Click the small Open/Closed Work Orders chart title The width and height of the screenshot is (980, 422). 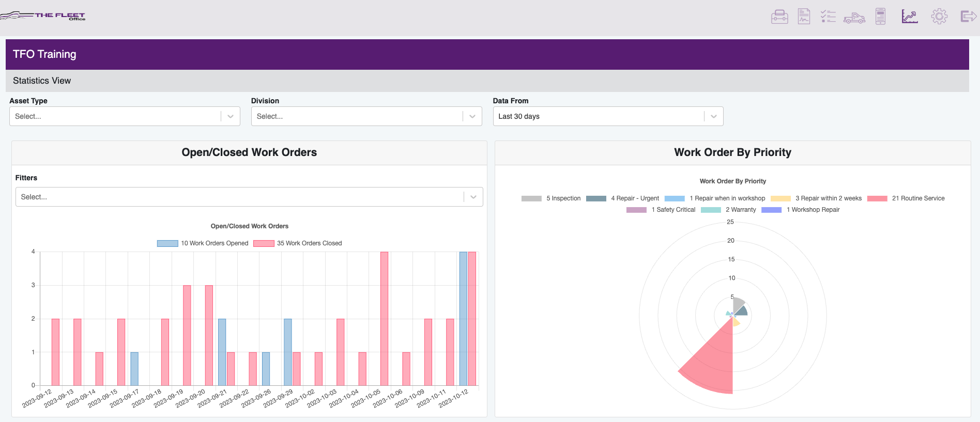(250, 226)
